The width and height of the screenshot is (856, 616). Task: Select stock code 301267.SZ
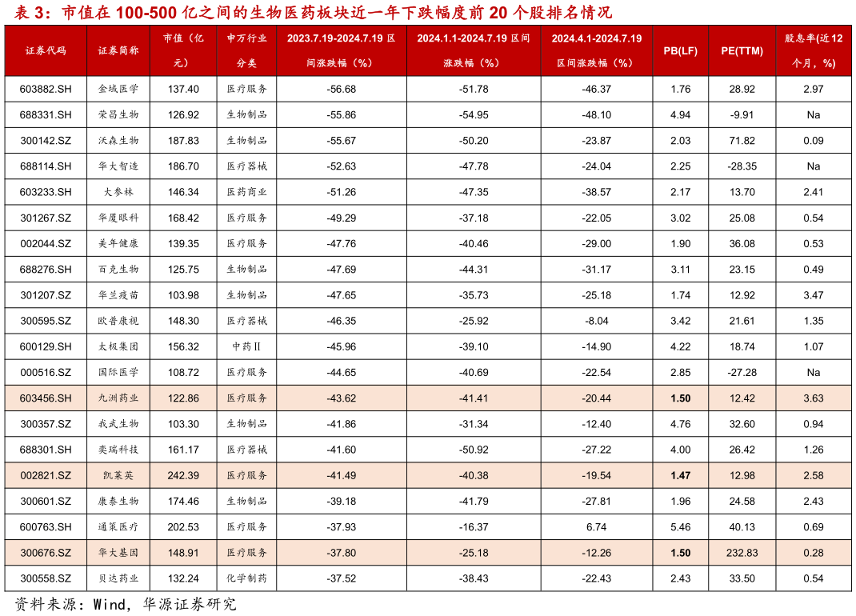tap(46, 218)
